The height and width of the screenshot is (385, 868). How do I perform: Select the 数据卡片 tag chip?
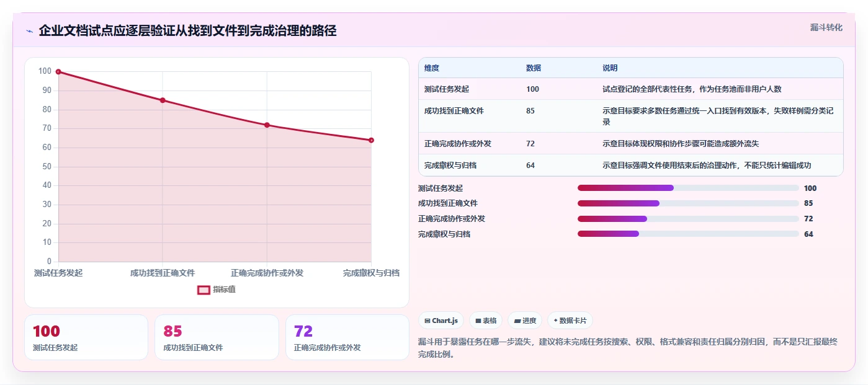[x=570, y=321]
